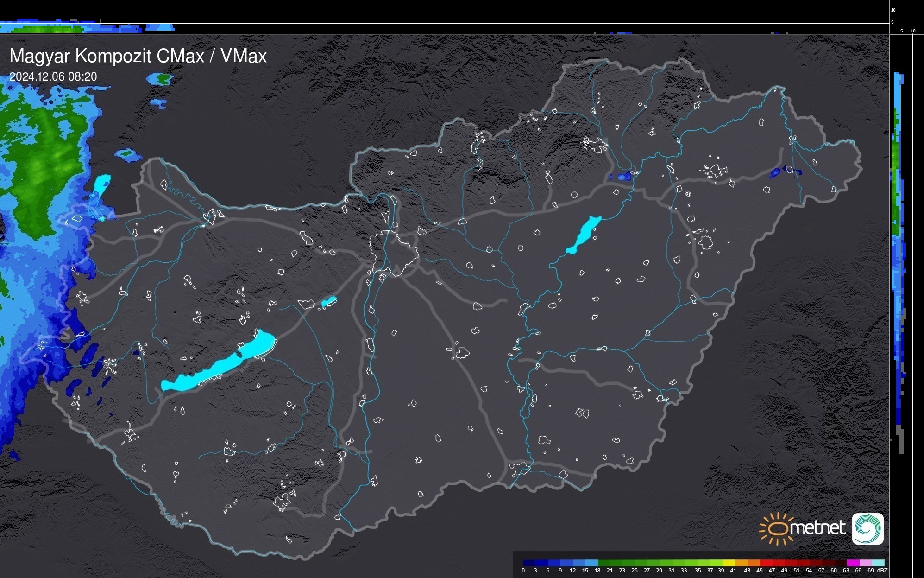
Task: Click the magenta 63 dBZ swatch
Action: (x=852, y=563)
